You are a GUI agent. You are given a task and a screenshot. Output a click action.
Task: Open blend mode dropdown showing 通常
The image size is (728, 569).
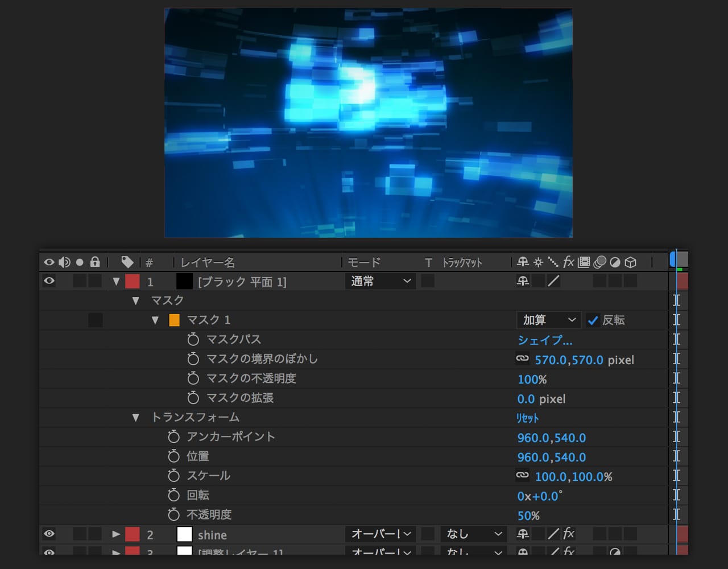pyautogui.click(x=380, y=281)
